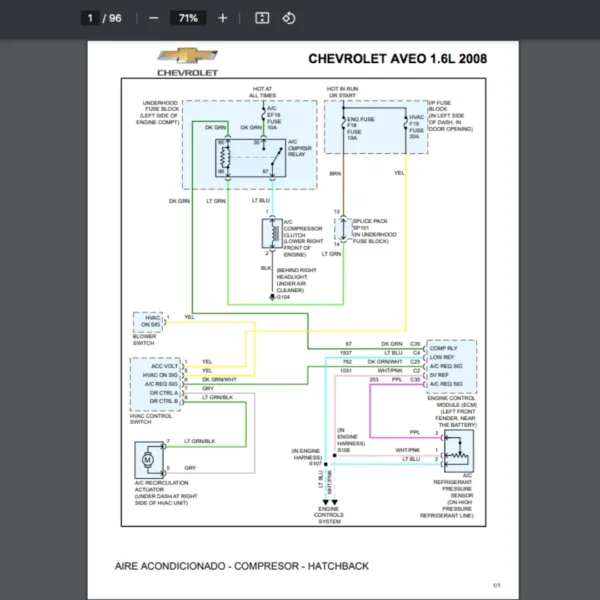Viewport: 600px width, 600px height.
Task: Click the CHEVROLET AVEO 1.6L 2008 title
Action: click(x=397, y=59)
